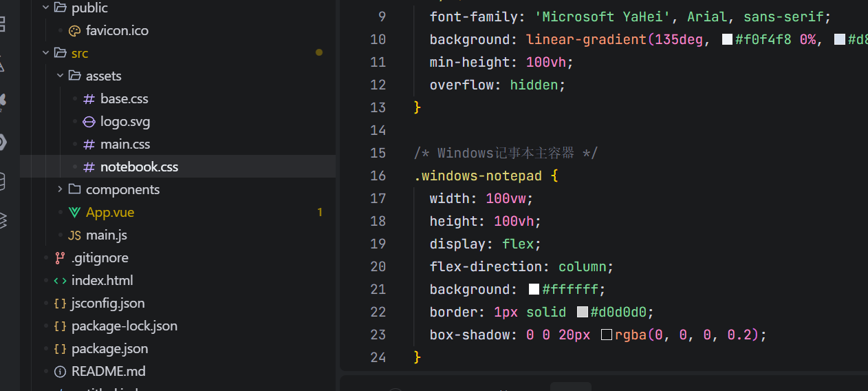
Task: Click the SVG icon beside logo.svg
Action: click(x=89, y=122)
